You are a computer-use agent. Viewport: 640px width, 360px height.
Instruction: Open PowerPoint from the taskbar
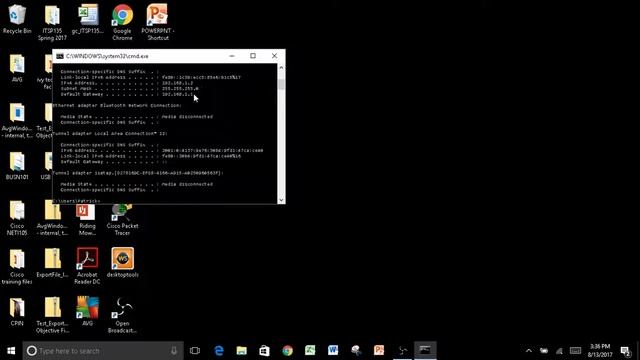[x=379, y=351]
